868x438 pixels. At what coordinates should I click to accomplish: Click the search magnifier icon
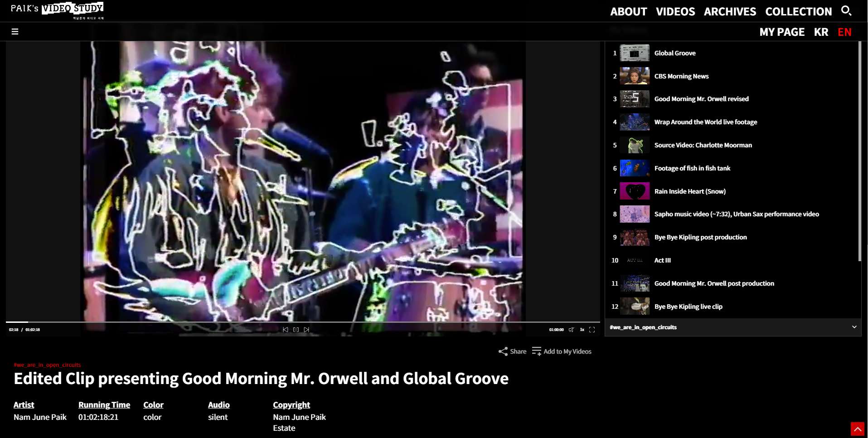846,10
